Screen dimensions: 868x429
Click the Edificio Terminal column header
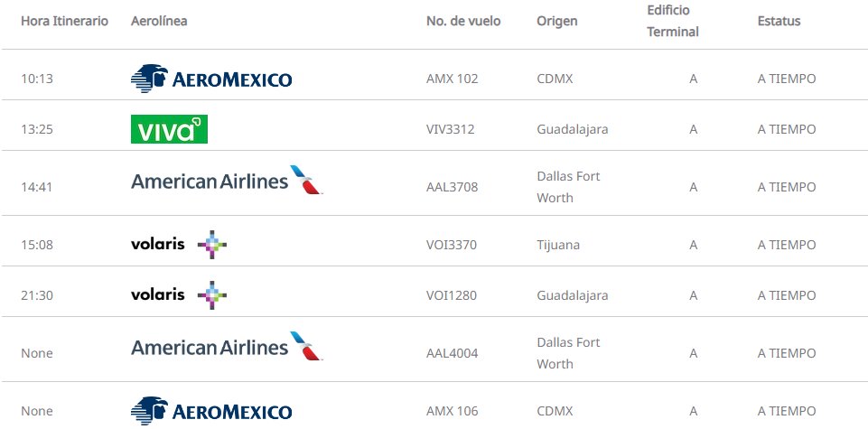pos(673,21)
